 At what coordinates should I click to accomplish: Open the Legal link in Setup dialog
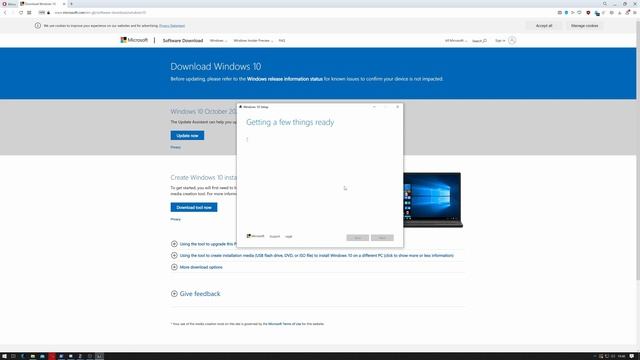(289, 236)
